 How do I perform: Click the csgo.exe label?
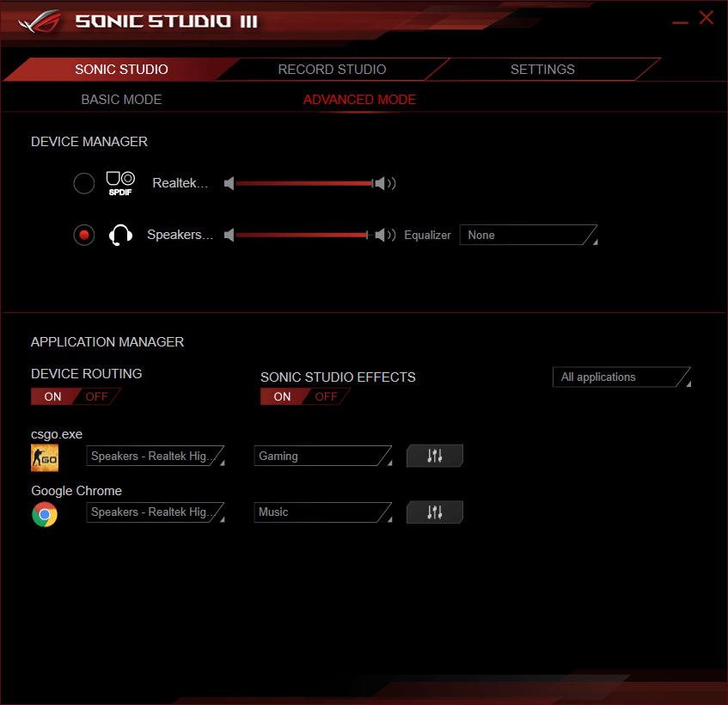pos(57,434)
